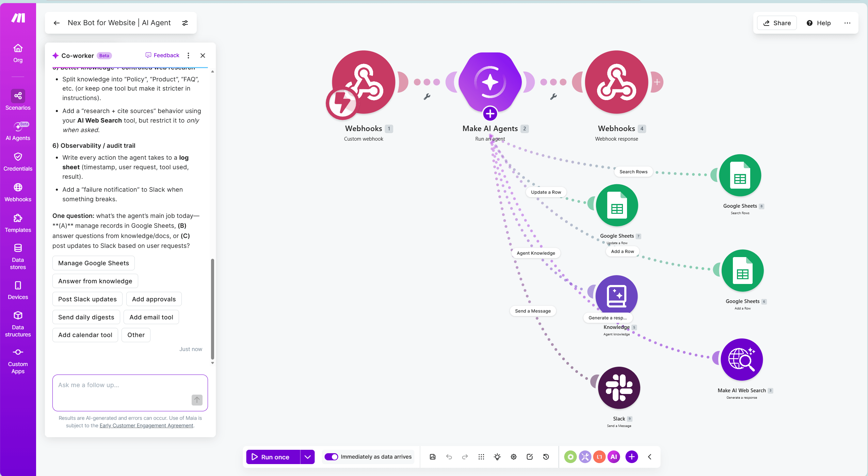Click wrench between AI Agents and Webhooks 4

(553, 97)
